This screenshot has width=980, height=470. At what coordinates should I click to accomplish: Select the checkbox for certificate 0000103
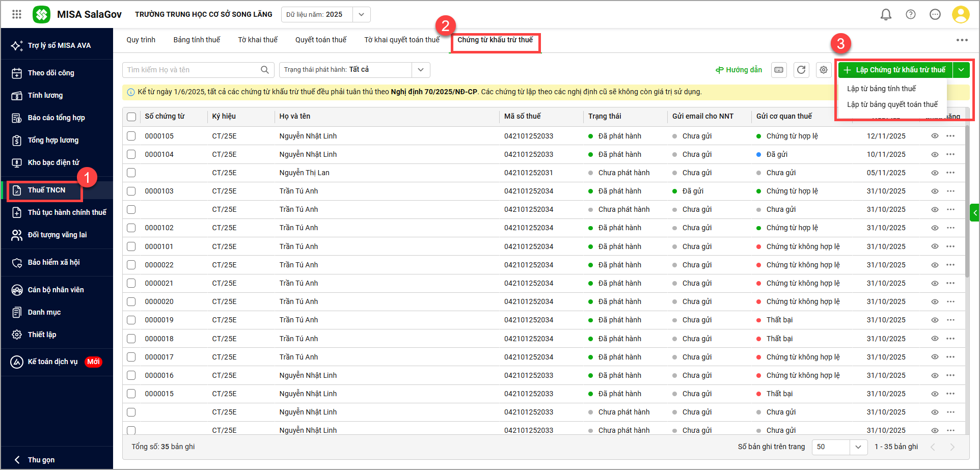[131, 191]
